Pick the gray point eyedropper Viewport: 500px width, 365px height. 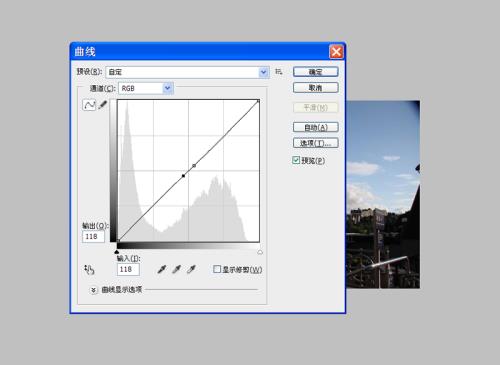tap(176, 269)
